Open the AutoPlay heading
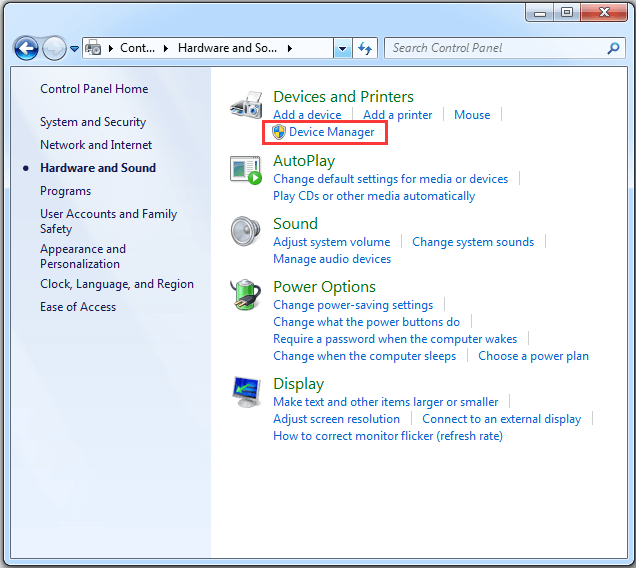This screenshot has height=568, width=636. (x=304, y=161)
